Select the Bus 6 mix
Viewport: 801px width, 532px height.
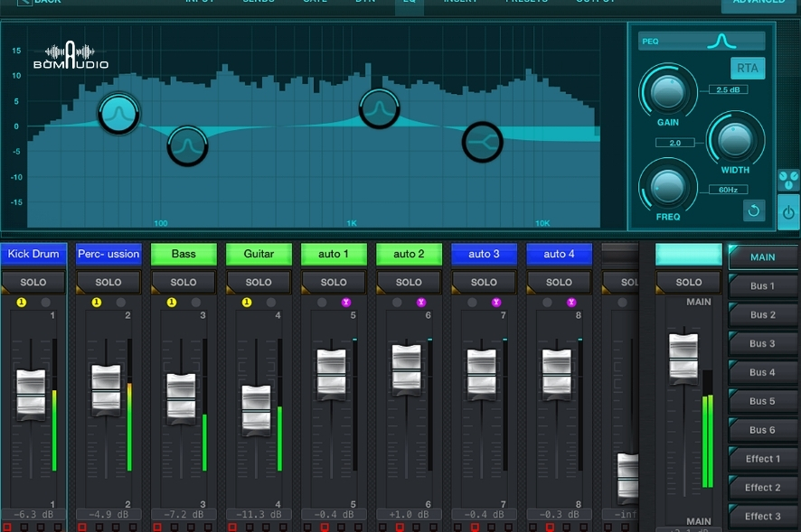point(763,430)
